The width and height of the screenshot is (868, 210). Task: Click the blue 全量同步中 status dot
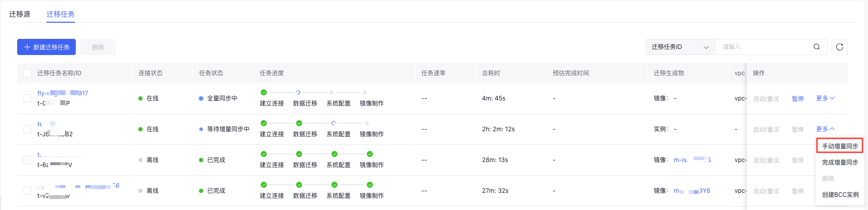point(201,98)
